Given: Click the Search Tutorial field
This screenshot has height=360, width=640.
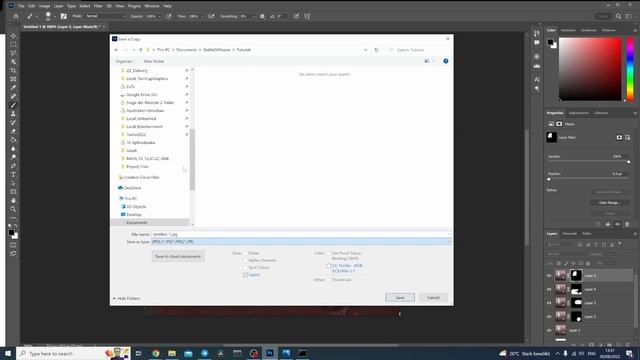Looking at the screenshot, I should 418,50.
